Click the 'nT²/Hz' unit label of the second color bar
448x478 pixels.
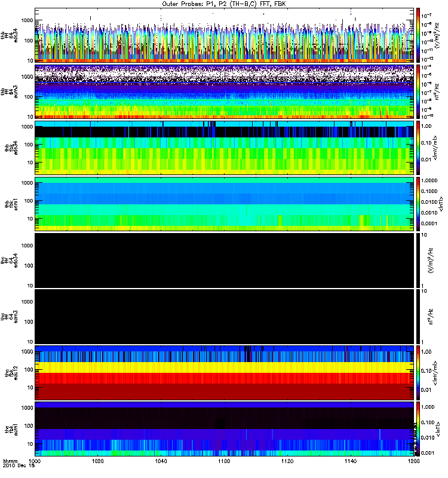point(437,91)
